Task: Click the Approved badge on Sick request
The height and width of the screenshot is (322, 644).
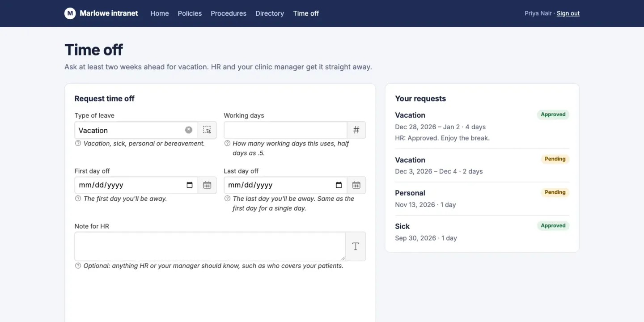Action: [553, 226]
